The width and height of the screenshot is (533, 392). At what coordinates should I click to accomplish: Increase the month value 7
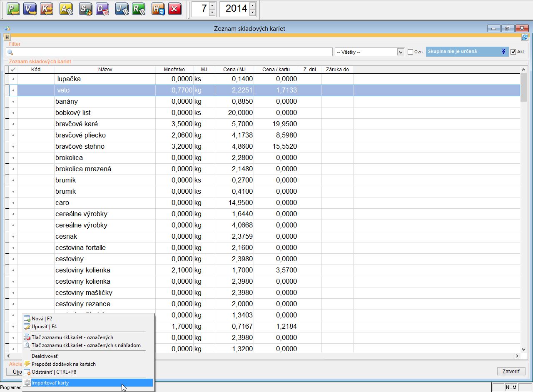[x=212, y=5]
